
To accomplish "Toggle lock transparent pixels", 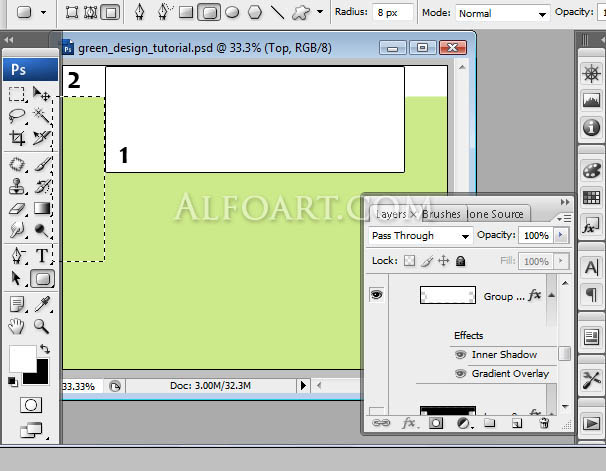I will (409, 261).
